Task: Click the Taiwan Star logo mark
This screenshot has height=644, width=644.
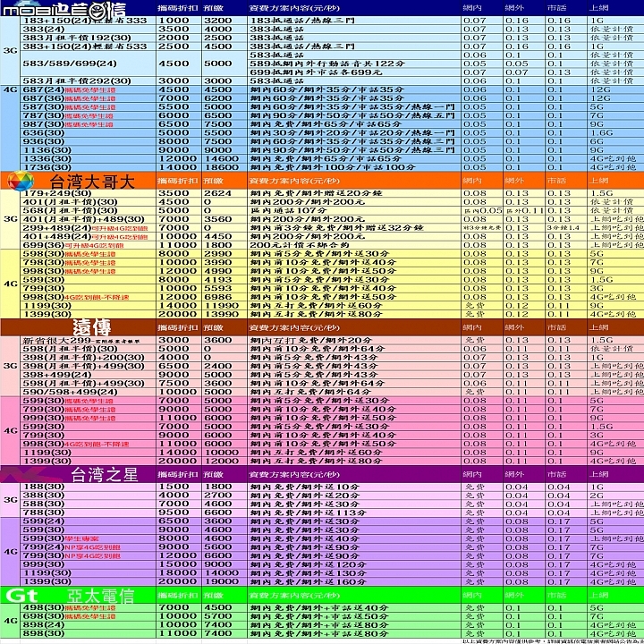Action: (29, 475)
